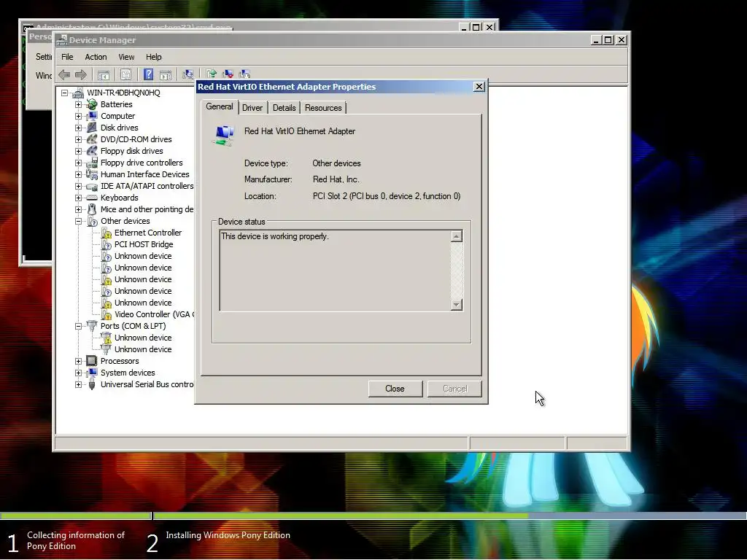Minimize the Device Manager window

(596, 40)
